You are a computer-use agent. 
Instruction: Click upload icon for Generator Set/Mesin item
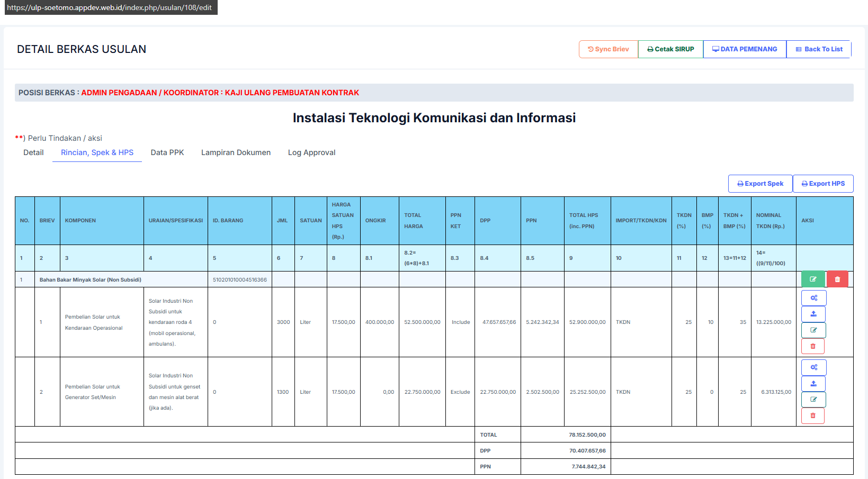[813, 384]
